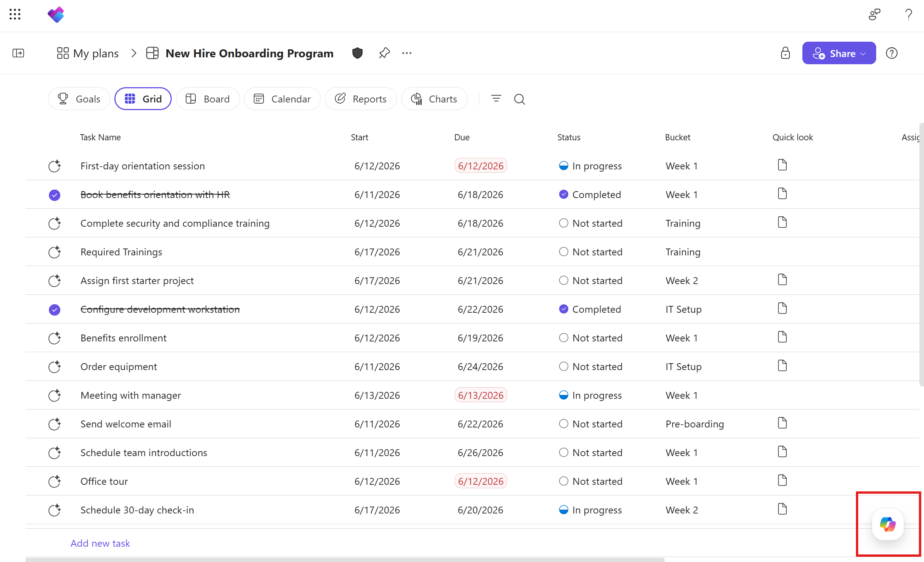
Task: Click the lock privacy icon
Action: click(785, 53)
